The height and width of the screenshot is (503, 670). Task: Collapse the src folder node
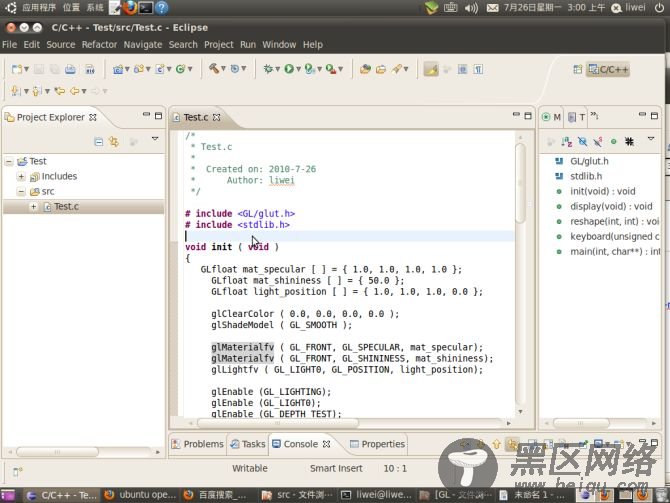(x=21, y=191)
